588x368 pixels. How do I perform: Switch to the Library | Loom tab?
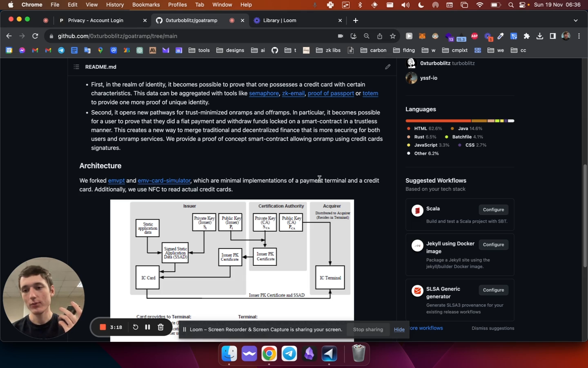click(298, 20)
